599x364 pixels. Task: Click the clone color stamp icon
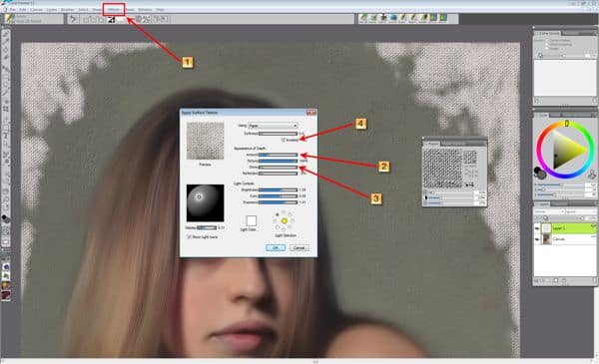[592, 175]
